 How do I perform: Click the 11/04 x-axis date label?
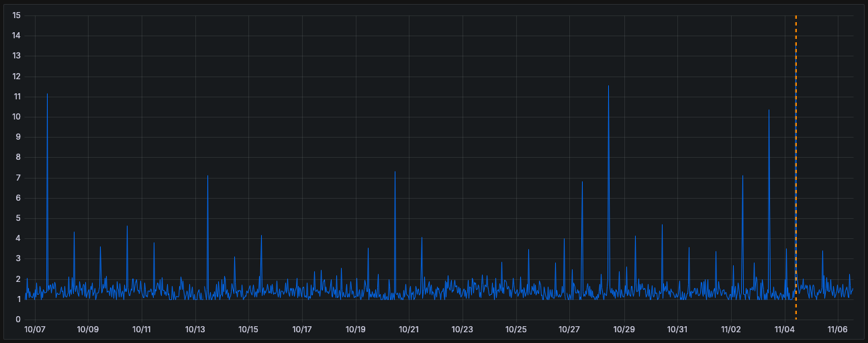tap(785, 330)
